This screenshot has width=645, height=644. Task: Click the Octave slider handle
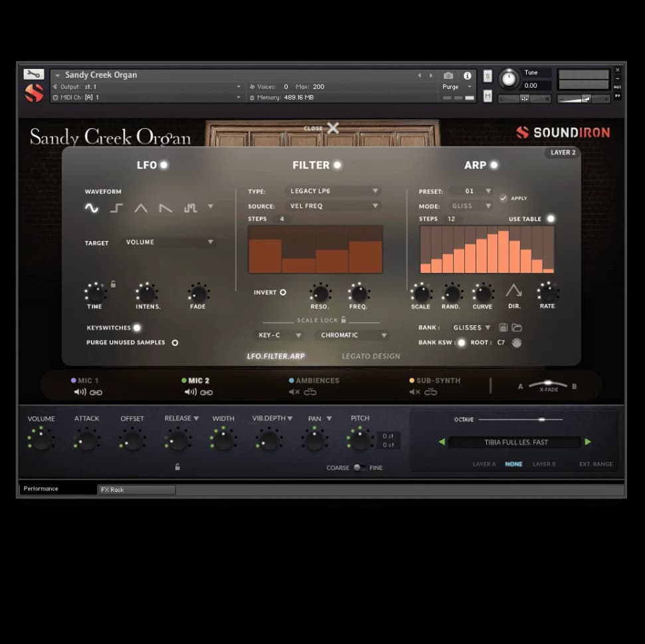[541, 420]
